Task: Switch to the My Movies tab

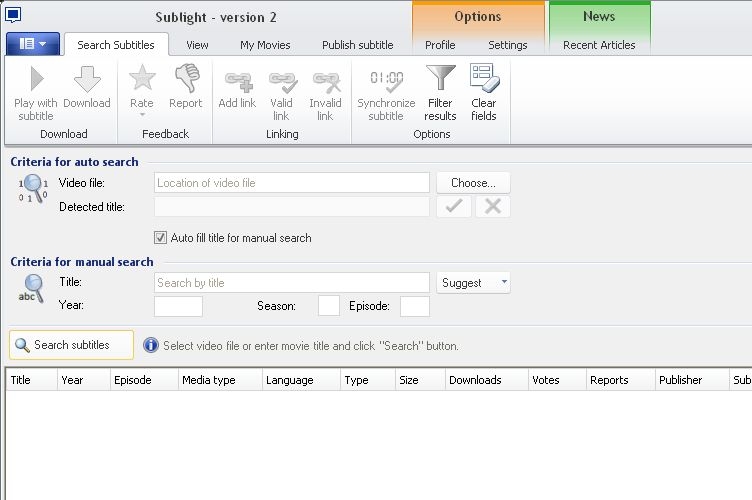Action: coord(265,45)
